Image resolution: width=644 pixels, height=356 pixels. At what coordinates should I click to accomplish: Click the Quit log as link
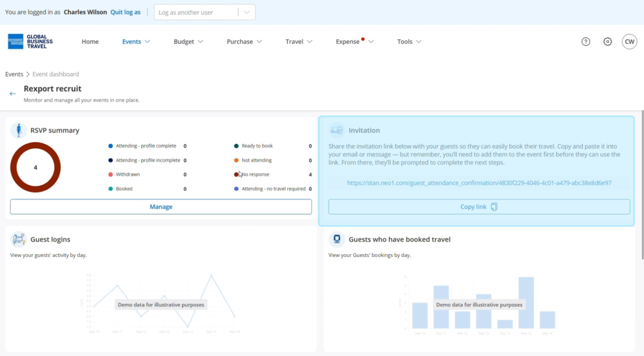pos(125,12)
